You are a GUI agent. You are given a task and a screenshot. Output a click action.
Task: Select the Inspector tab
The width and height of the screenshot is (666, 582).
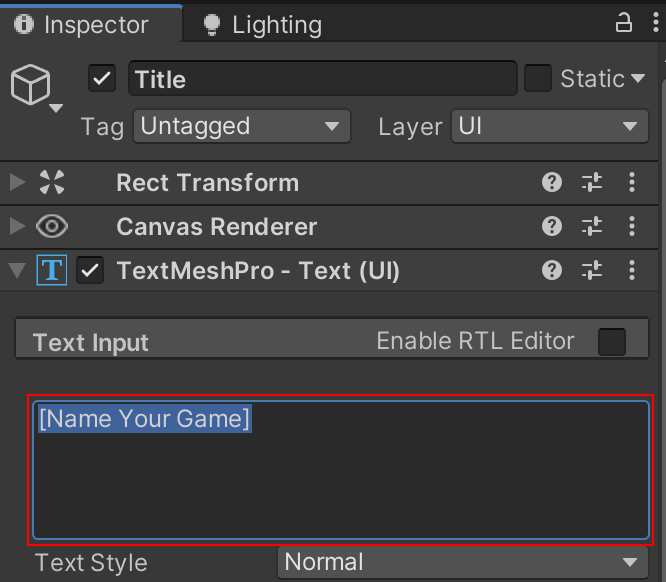click(x=82, y=24)
